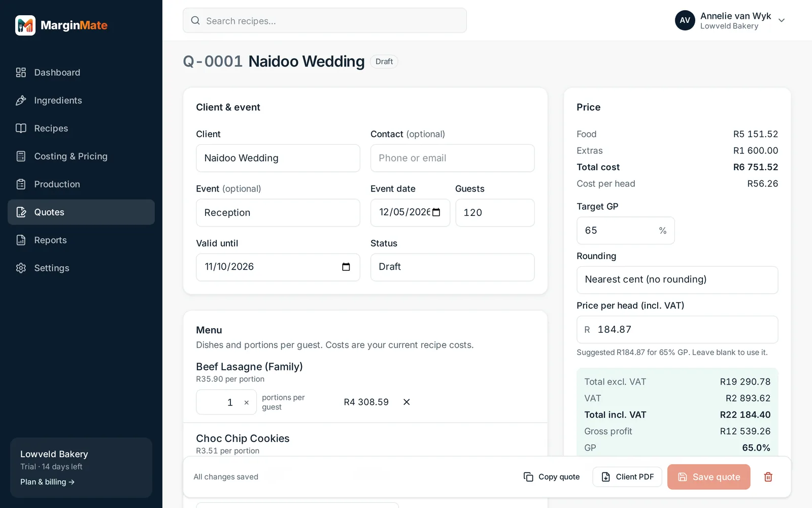Download the Client PDF
Viewport: 812px width, 508px height.
[x=627, y=477]
